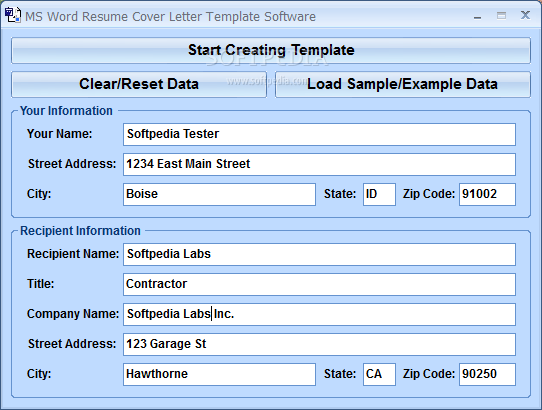Click the Clear/Reset Data button
Image resolution: width=542 pixels, height=410 pixels.
pos(139,84)
